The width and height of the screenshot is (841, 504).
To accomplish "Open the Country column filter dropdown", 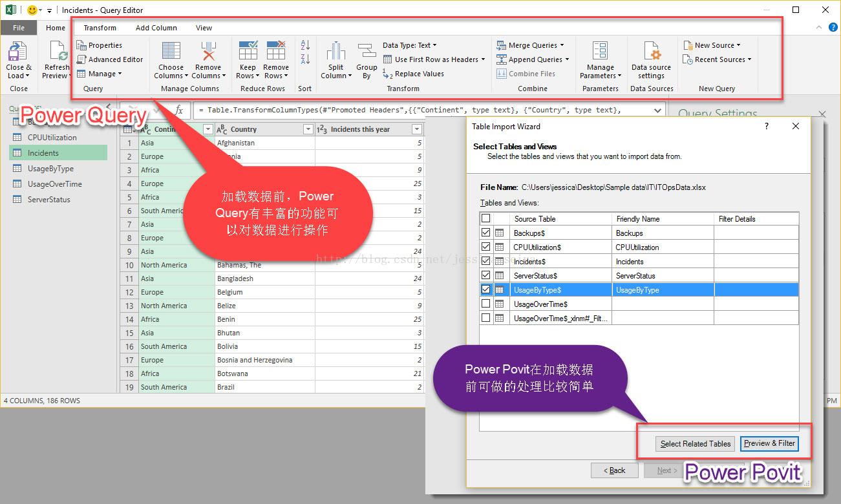I will click(308, 129).
